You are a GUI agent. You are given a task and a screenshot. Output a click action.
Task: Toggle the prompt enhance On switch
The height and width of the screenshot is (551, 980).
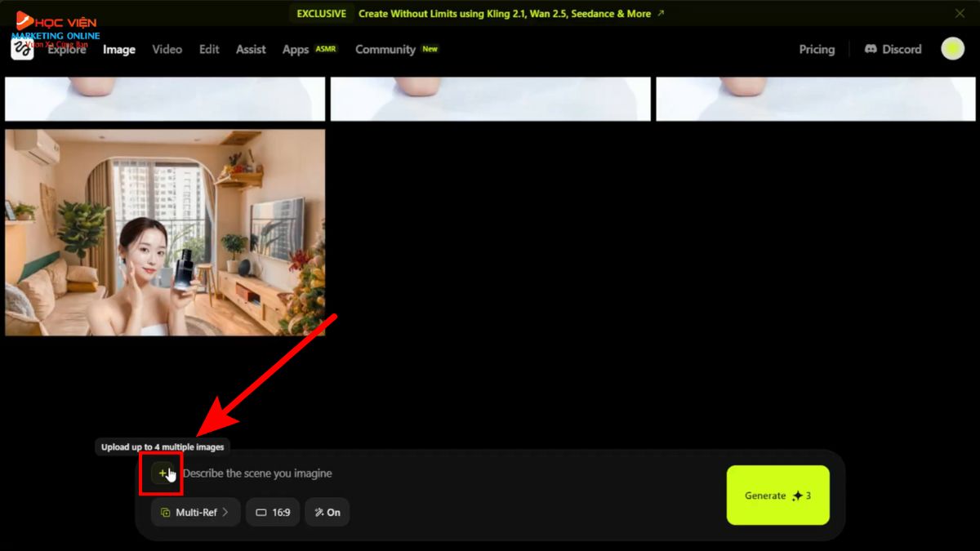(x=327, y=513)
